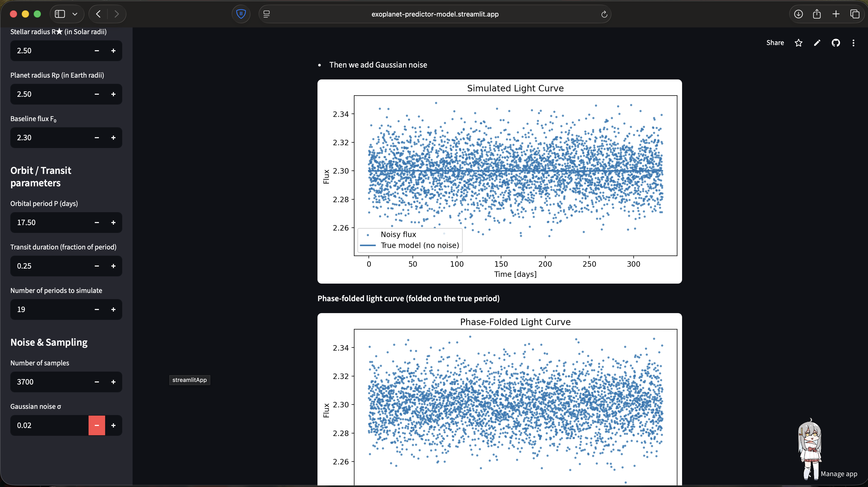Click the reader view icon in address bar
868x487 pixels.
(266, 14)
